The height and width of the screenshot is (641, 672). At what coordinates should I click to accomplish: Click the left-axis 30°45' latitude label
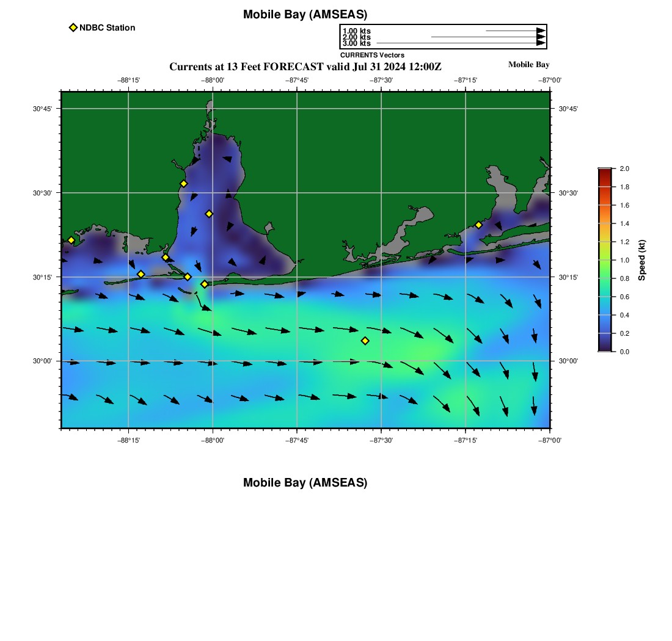click(42, 109)
